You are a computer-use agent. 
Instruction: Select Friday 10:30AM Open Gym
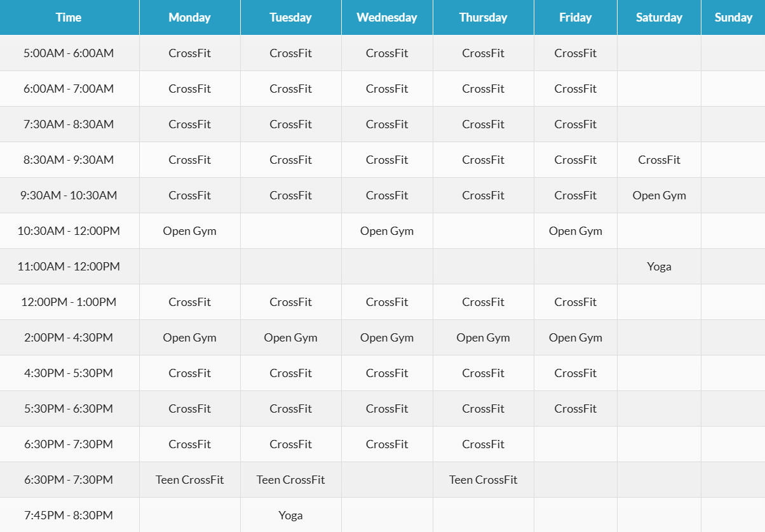[575, 231]
